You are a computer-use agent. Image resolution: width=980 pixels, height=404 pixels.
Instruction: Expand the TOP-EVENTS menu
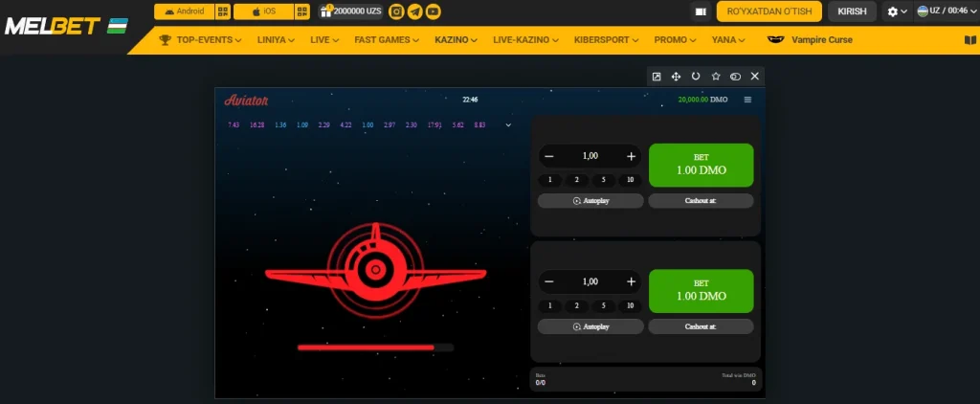click(x=209, y=40)
